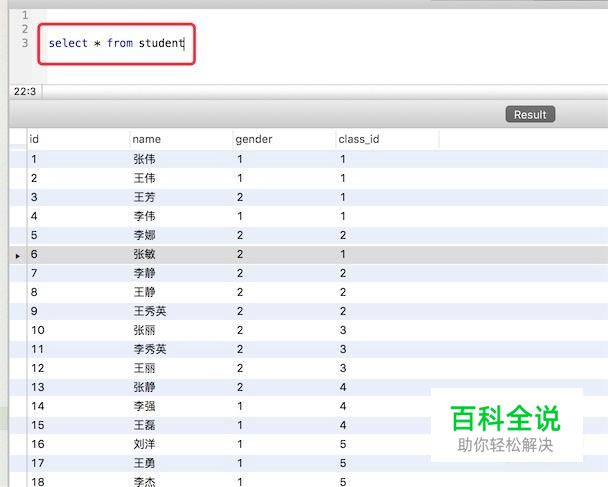The image size is (608, 487).
Task: Select the name cell '王丽'
Action: 144,368
